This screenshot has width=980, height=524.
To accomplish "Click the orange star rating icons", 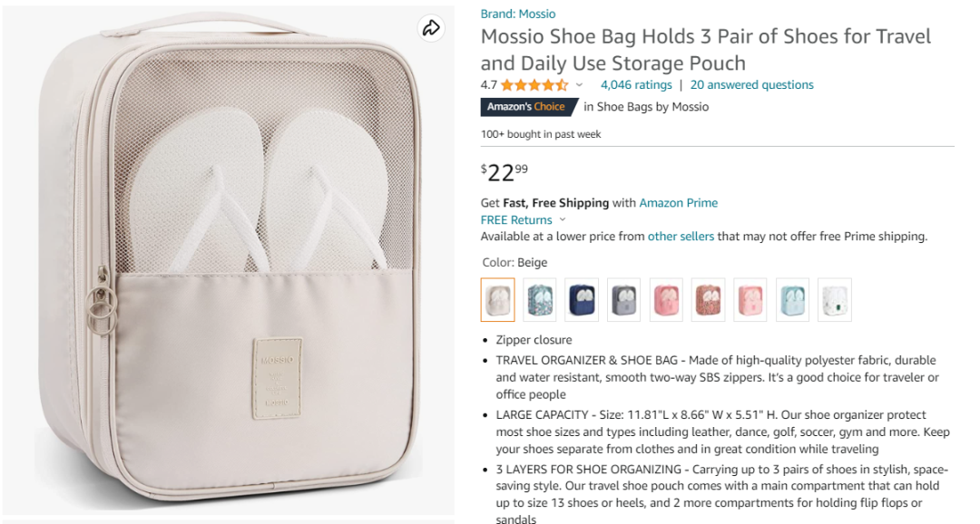I will click(x=534, y=85).
